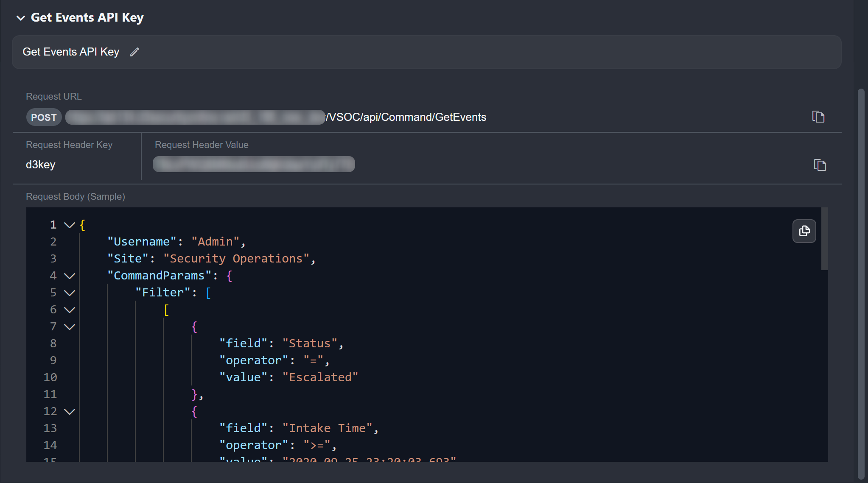Screen dimensions: 868x483
Task: Click the d3key header key text
Action: pos(41,165)
